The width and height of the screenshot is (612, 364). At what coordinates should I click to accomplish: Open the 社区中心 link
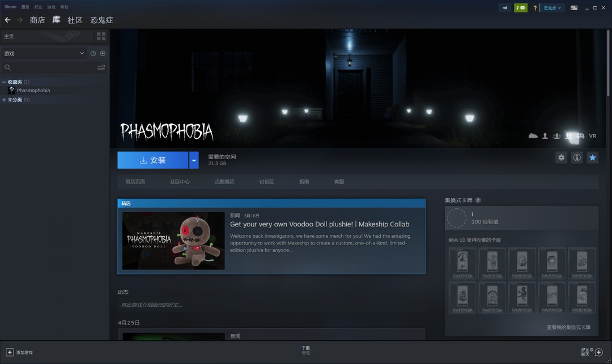click(180, 182)
